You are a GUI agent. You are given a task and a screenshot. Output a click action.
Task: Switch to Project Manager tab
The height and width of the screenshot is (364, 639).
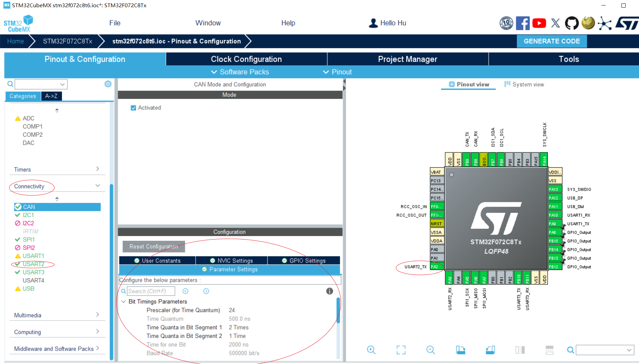(x=408, y=59)
